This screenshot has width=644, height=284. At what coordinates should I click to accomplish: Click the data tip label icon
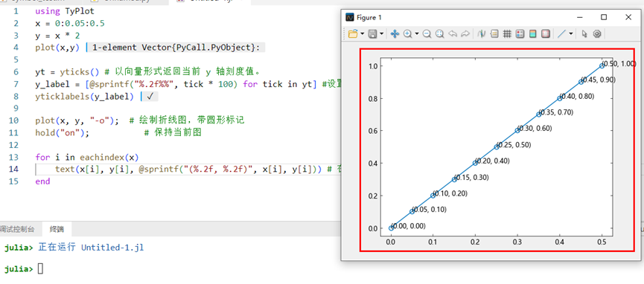tap(494, 33)
